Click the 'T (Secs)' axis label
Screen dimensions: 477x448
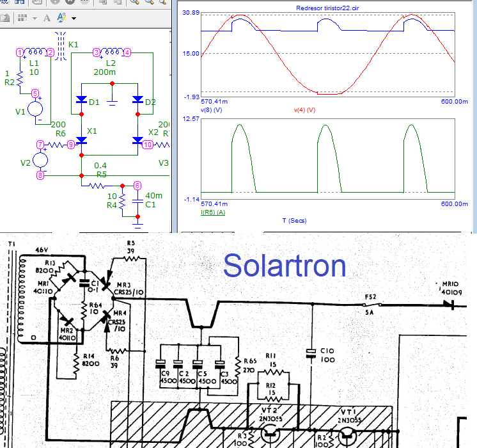pos(294,221)
